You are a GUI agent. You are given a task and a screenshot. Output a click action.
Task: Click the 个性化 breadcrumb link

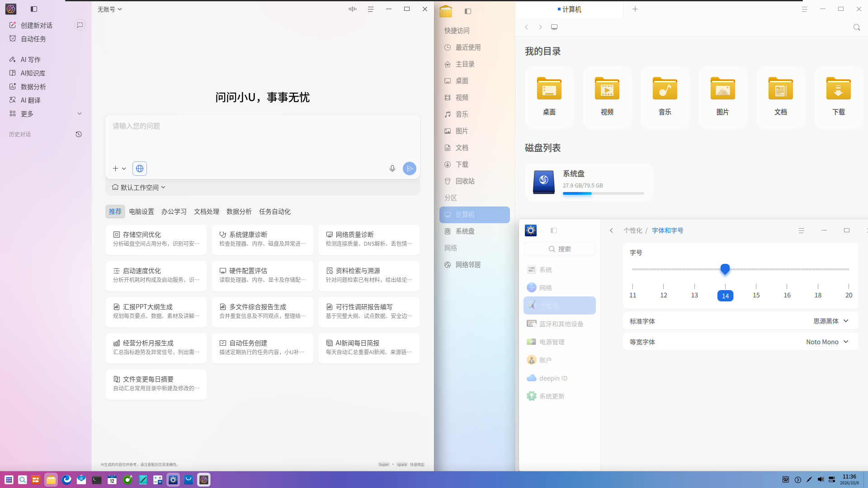click(x=633, y=230)
